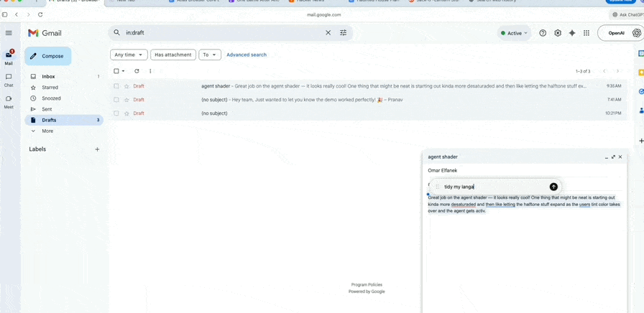Open the more options three-dot menu
This screenshot has height=313, width=644.
[150, 71]
